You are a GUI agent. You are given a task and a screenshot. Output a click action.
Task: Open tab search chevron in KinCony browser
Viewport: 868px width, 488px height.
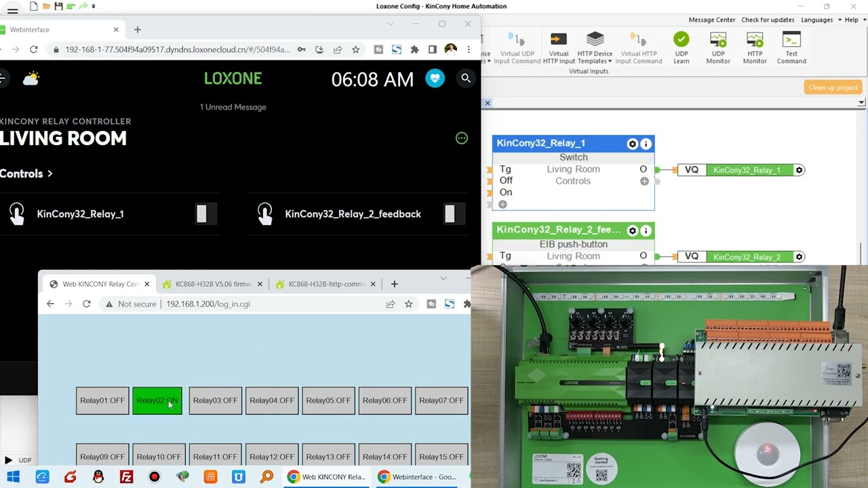point(443,279)
